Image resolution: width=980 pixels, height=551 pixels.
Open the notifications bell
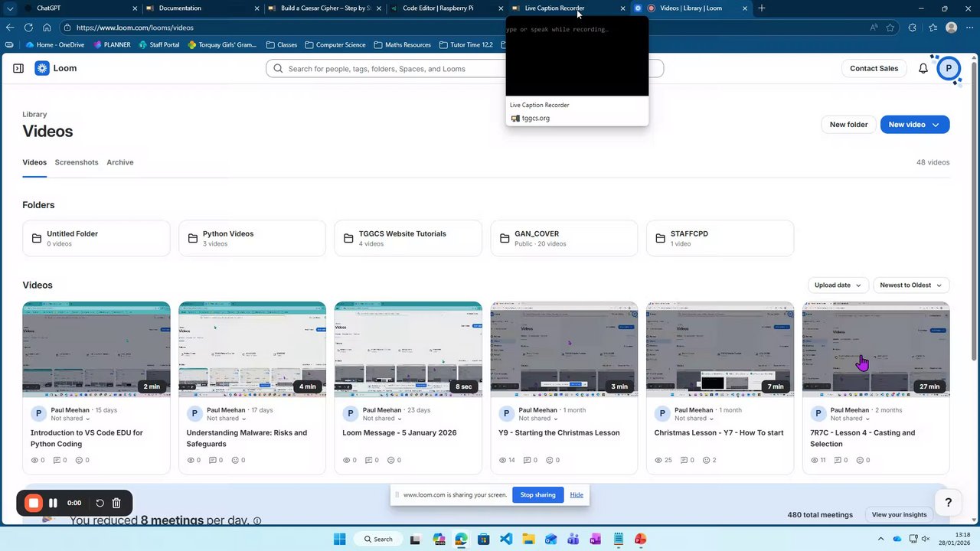coord(923,68)
